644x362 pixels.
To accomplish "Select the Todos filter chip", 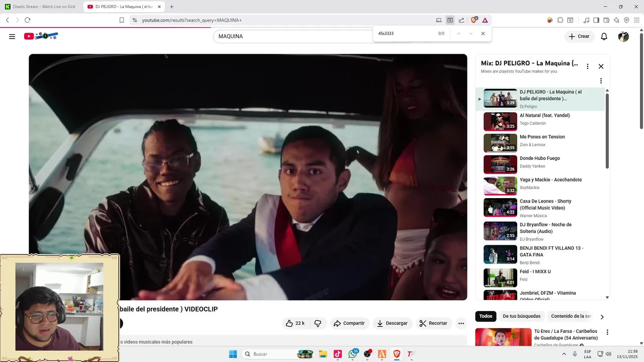I will (486, 316).
